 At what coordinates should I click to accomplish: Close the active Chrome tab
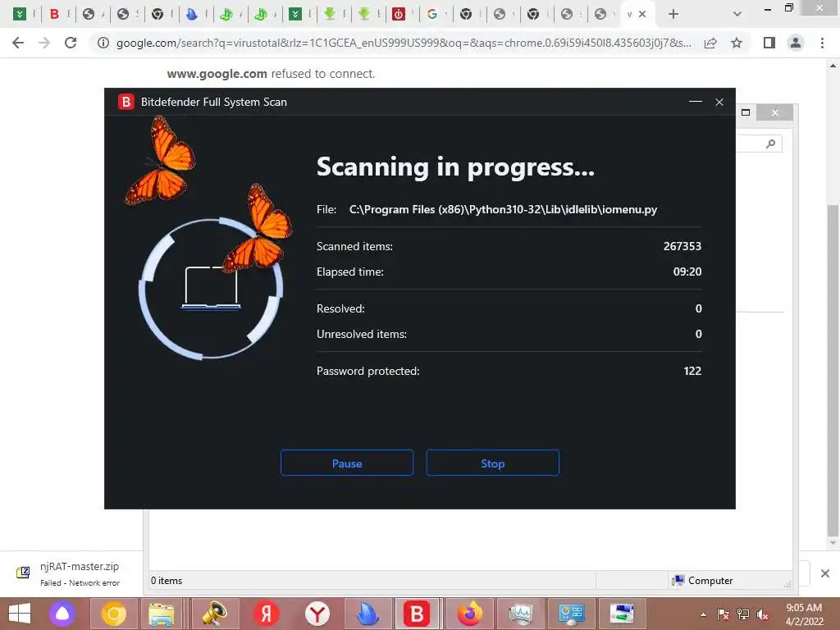tap(642, 15)
